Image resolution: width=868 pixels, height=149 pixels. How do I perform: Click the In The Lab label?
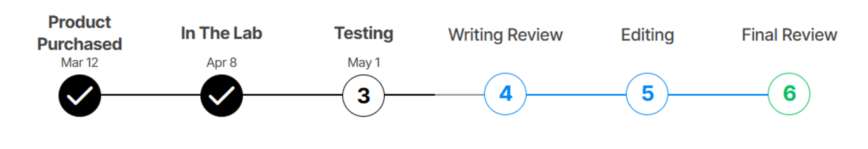tap(221, 33)
